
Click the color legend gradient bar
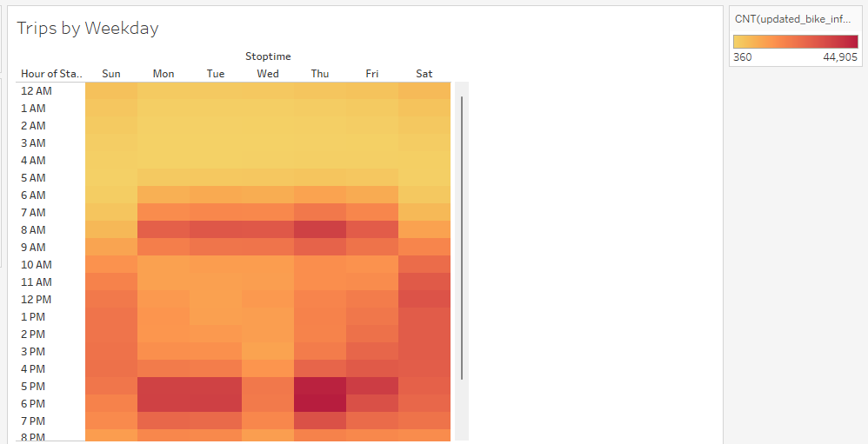pos(796,42)
